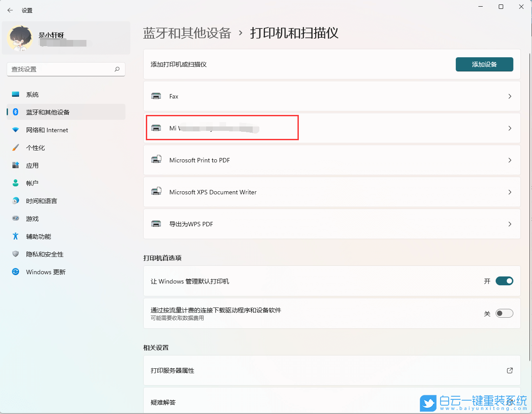The width and height of the screenshot is (532, 414).
Task: Enable 通过按流量计费的连接下载驱动程序和设备软件
Action: 504,313
